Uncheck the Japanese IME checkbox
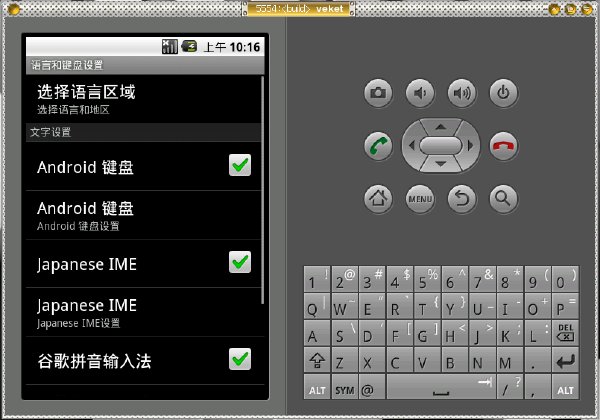This screenshot has height=420, width=600. pos(240,262)
